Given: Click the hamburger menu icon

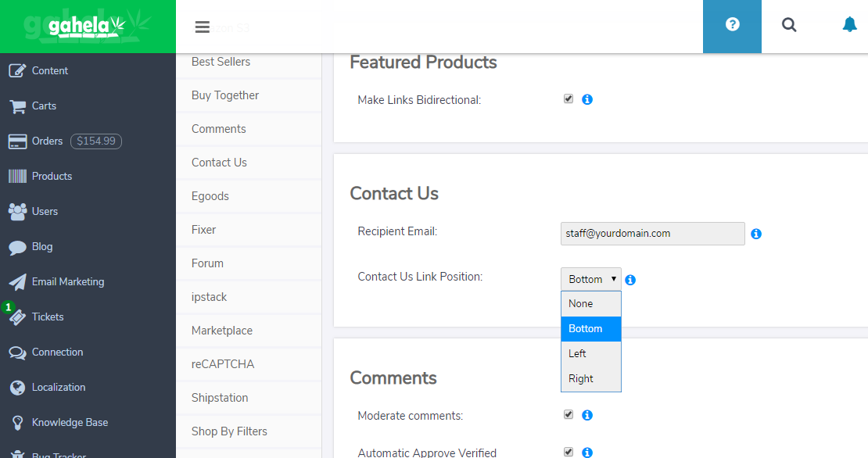Looking at the screenshot, I should tap(202, 27).
